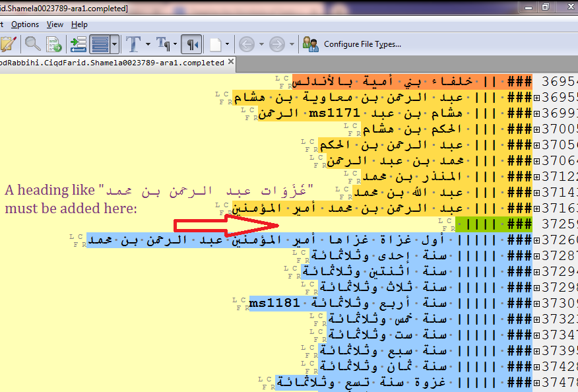Click the Find magnifying glass icon
Screen dimensions: 578x392
pyautogui.click(x=32, y=44)
